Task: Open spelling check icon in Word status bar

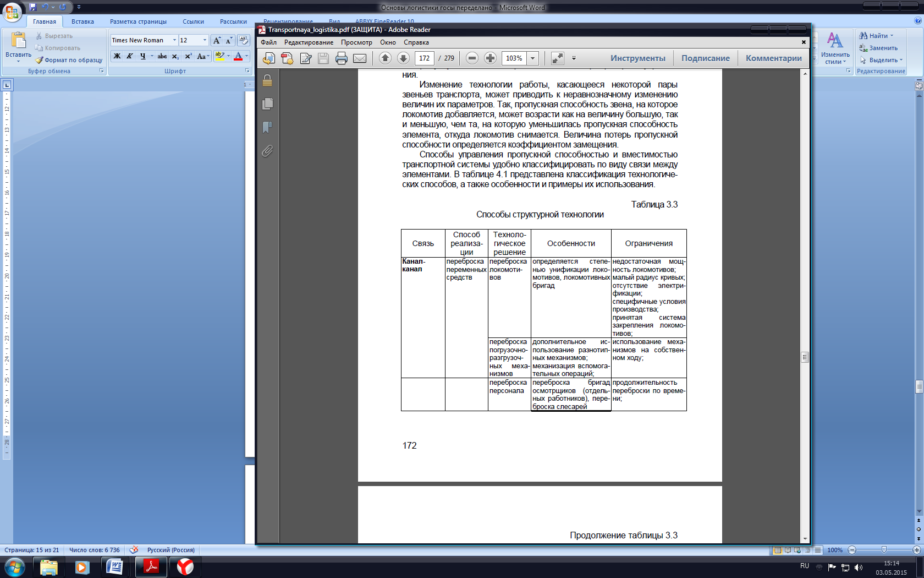Action: click(x=134, y=549)
